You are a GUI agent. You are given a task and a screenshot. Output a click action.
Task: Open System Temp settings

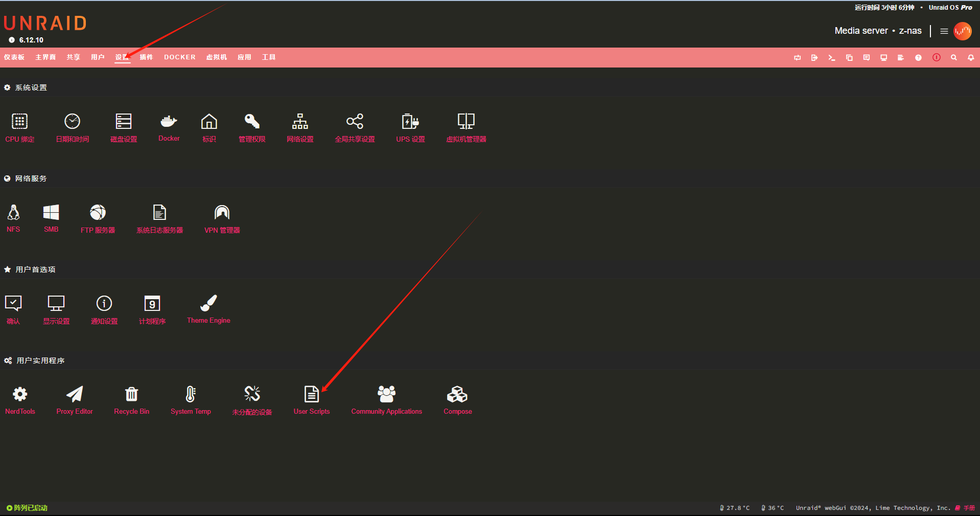tap(191, 399)
